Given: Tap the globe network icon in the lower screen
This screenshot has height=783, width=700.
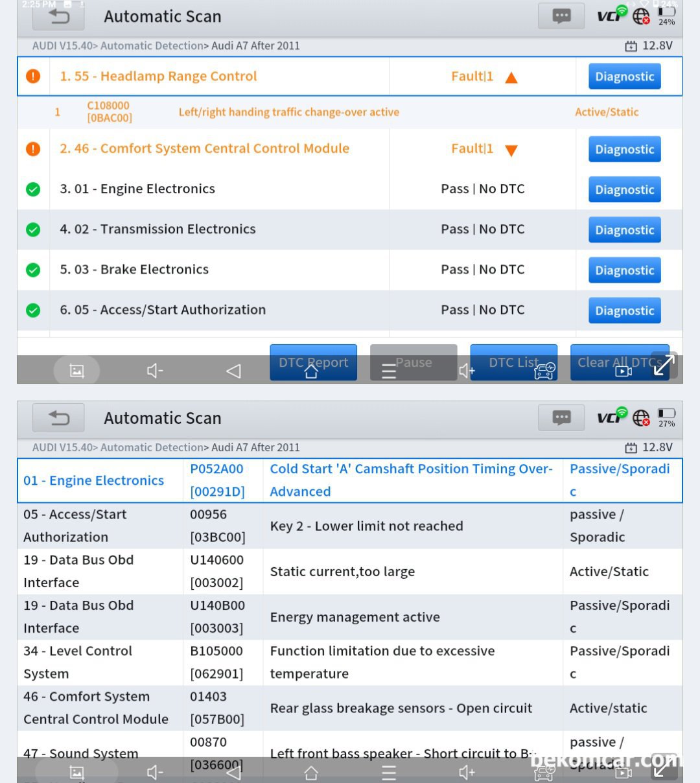Looking at the screenshot, I should 641,418.
